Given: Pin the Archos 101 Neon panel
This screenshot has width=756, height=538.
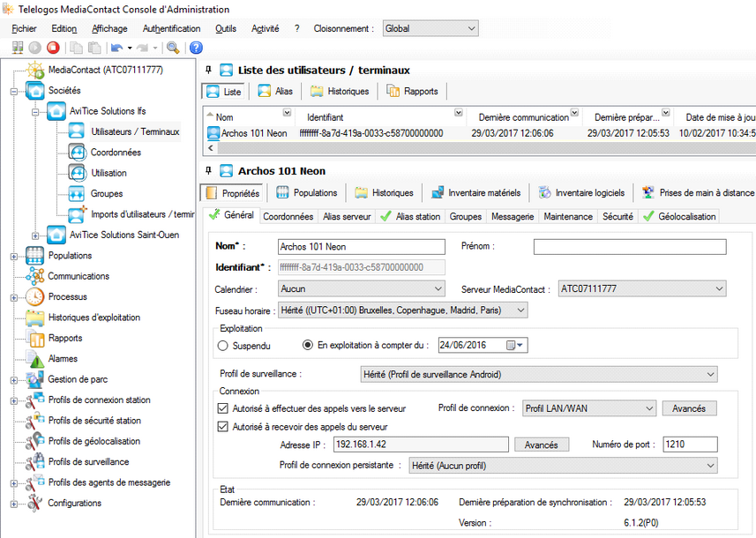Looking at the screenshot, I should tap(209, 170).
